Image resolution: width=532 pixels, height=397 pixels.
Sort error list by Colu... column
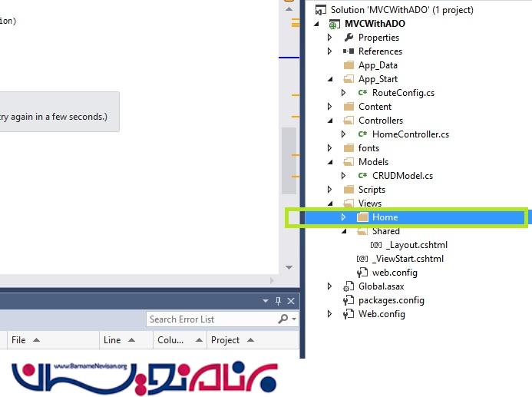pyautogui.click(x=179, y=340)
